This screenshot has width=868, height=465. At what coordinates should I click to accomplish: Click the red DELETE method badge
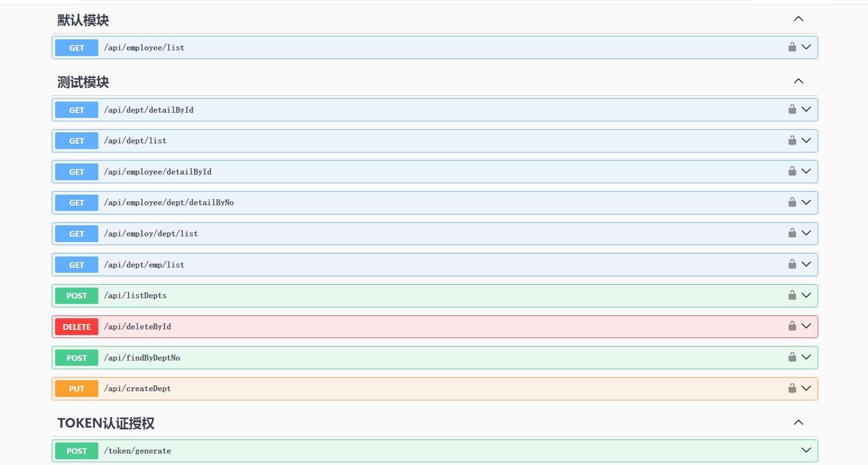77,326
